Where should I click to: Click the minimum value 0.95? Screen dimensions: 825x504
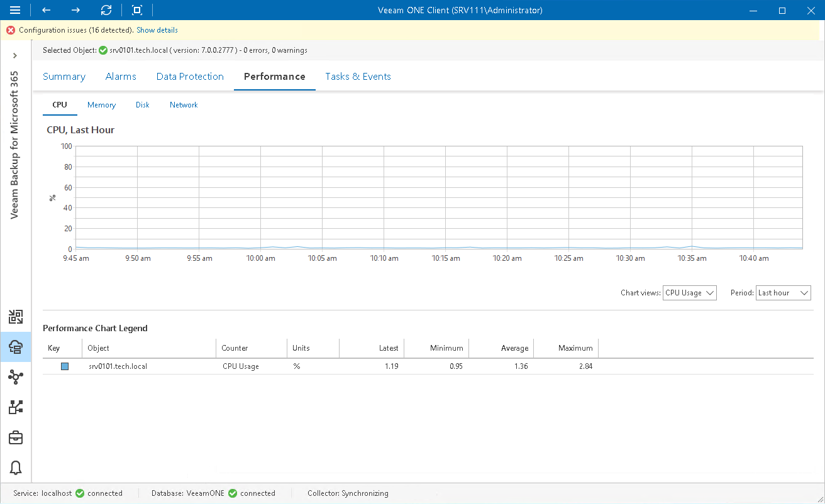point(455,366)
